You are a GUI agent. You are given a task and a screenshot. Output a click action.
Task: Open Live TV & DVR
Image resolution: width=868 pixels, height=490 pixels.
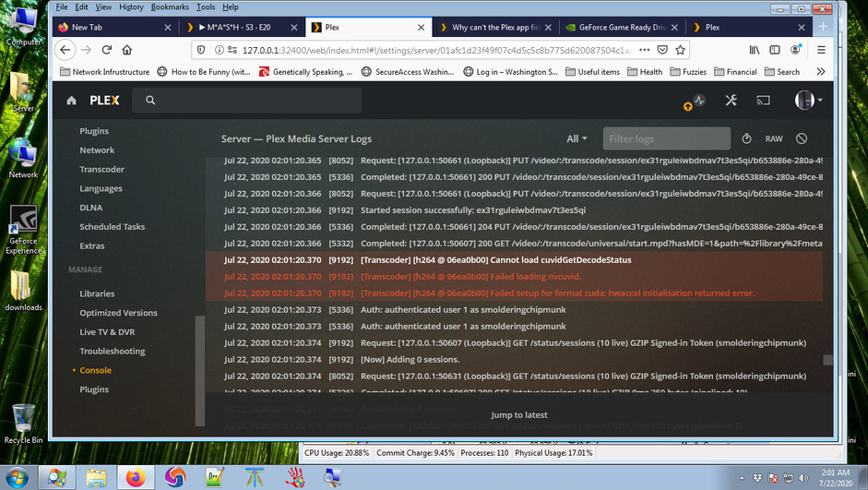(107, 331)
